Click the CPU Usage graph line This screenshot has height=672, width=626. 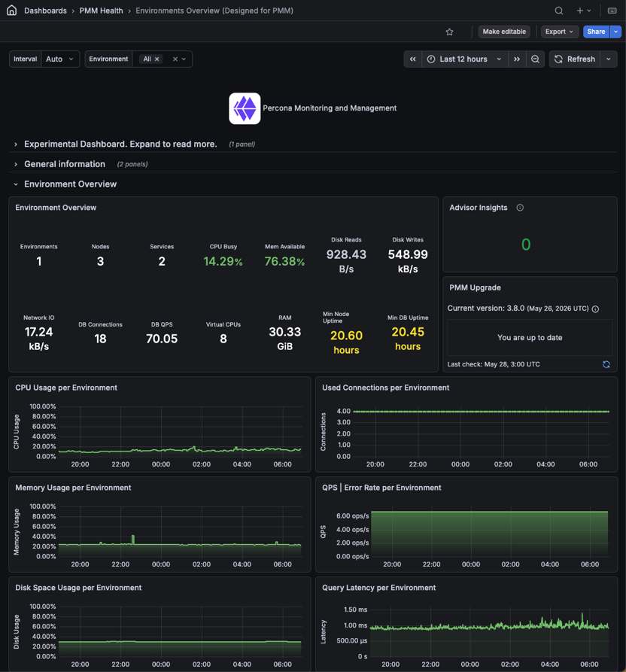point(180,450)
